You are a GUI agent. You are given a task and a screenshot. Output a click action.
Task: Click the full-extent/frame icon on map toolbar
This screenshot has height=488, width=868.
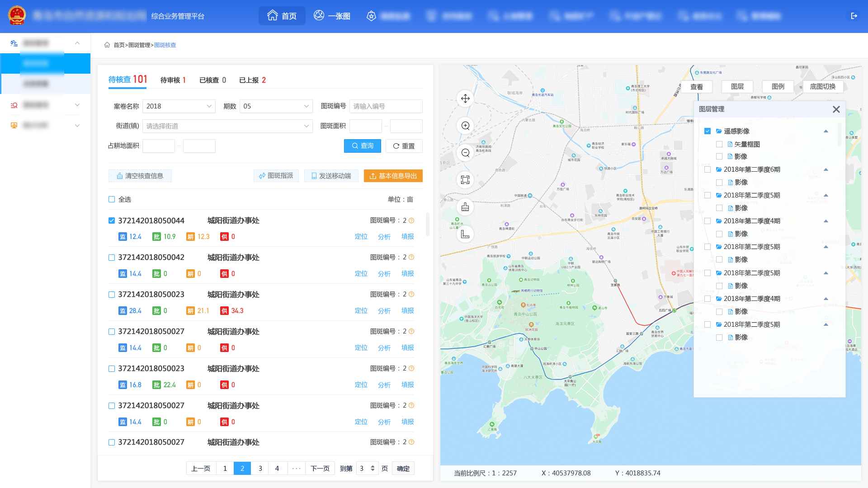465,180
